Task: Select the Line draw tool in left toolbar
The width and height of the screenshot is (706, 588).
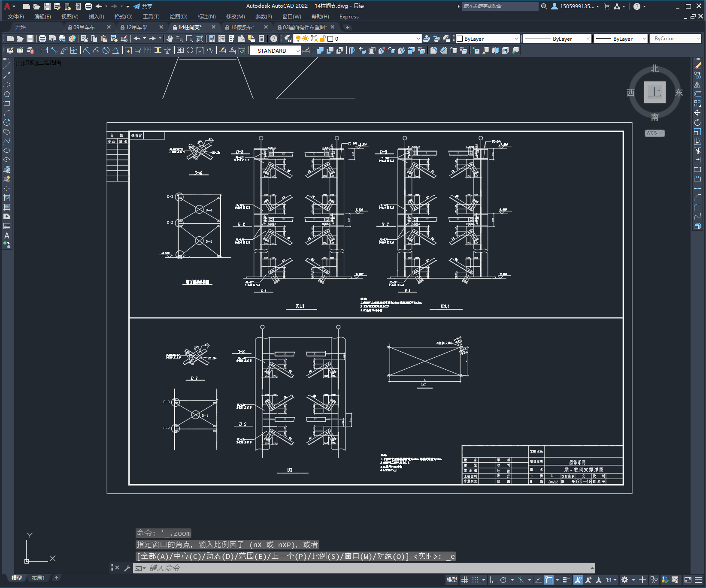Action: tap(7, 66)
